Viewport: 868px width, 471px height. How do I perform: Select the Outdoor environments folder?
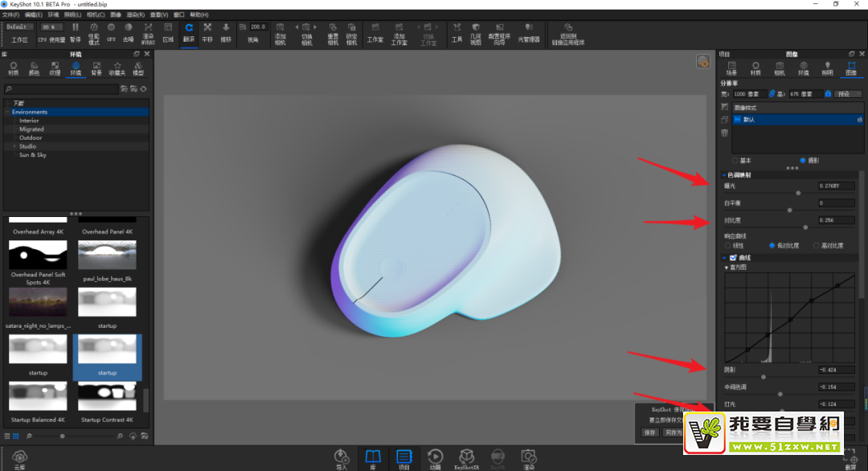point(31,137)
